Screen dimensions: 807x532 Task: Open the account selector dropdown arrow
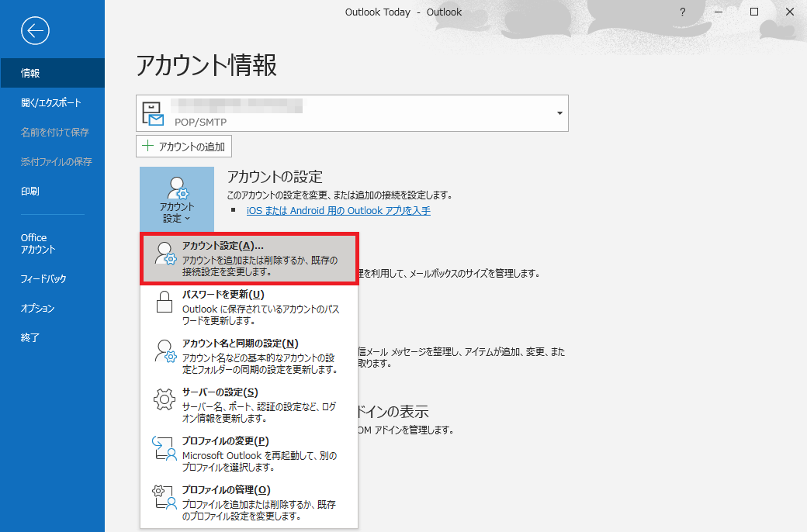[x=559, y=113]
